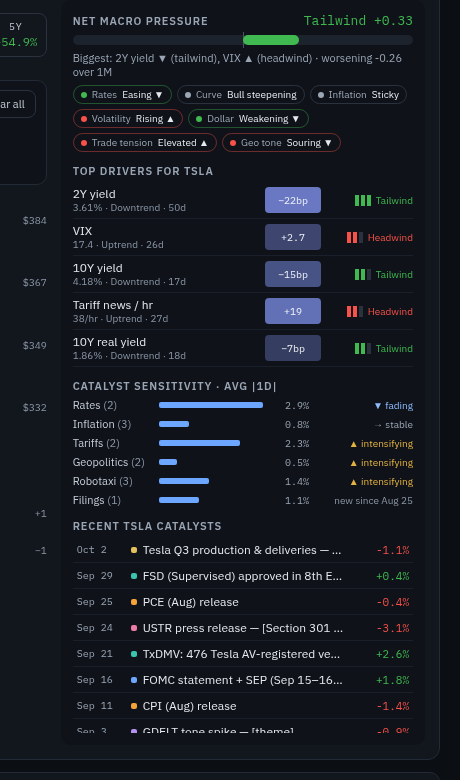
Task: Click the VIX Headwind signal bars
Action: (355, 237)
